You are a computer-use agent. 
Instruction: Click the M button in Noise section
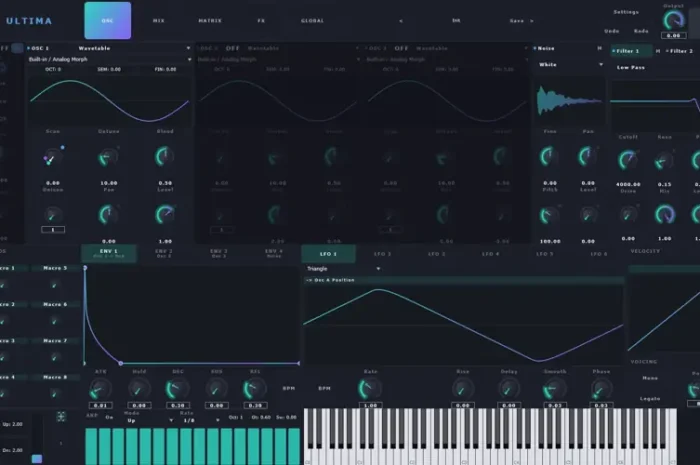pyautogui.click(x=600, y=48)
